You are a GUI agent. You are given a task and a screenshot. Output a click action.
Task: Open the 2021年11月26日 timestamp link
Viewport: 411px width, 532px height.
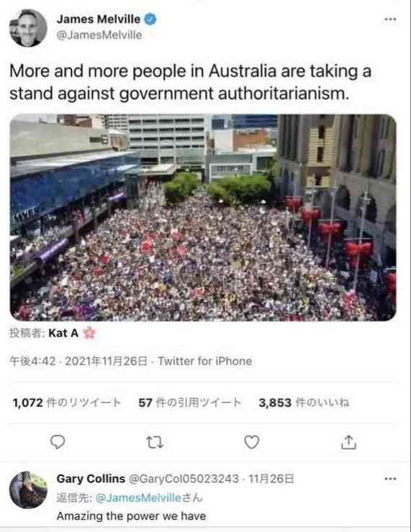tap(106, 361)
